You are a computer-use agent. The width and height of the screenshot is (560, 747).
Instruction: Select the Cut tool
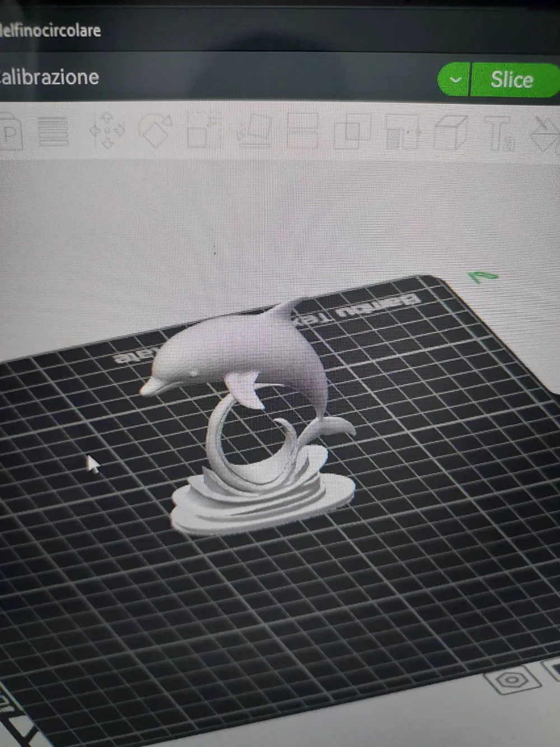pos(302,130)
